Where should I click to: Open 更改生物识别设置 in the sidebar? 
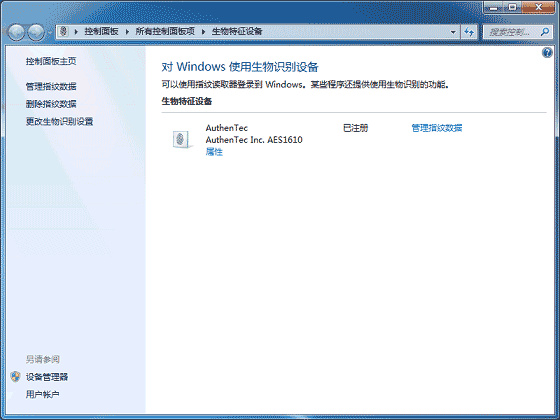59,121
